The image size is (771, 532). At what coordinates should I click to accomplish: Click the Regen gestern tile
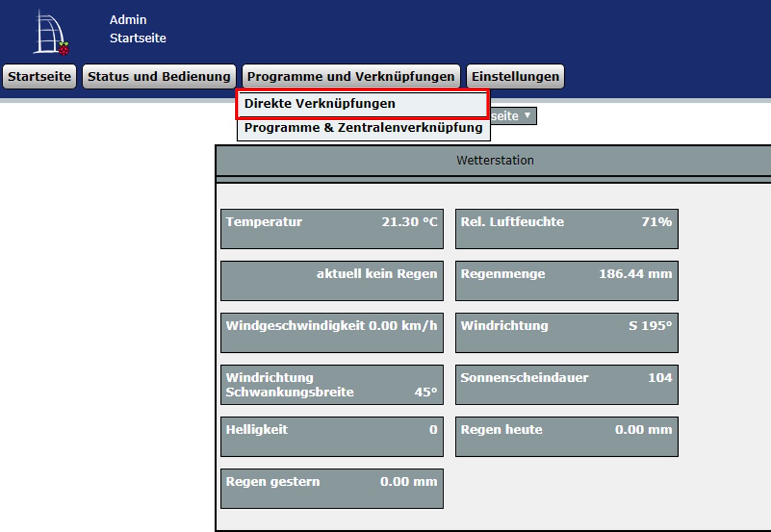coord(332,488)
